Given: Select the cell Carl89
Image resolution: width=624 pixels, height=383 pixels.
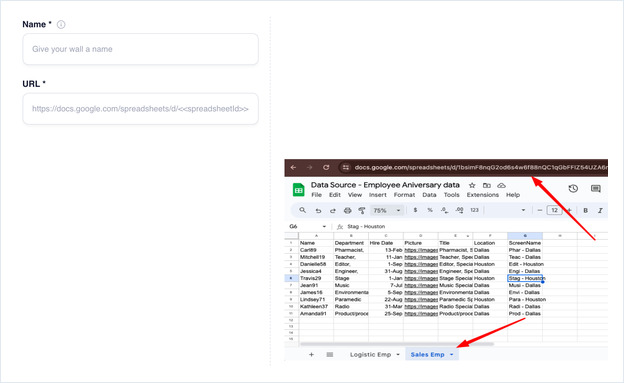Looking at the screenshot, I should tap(316, 250).
